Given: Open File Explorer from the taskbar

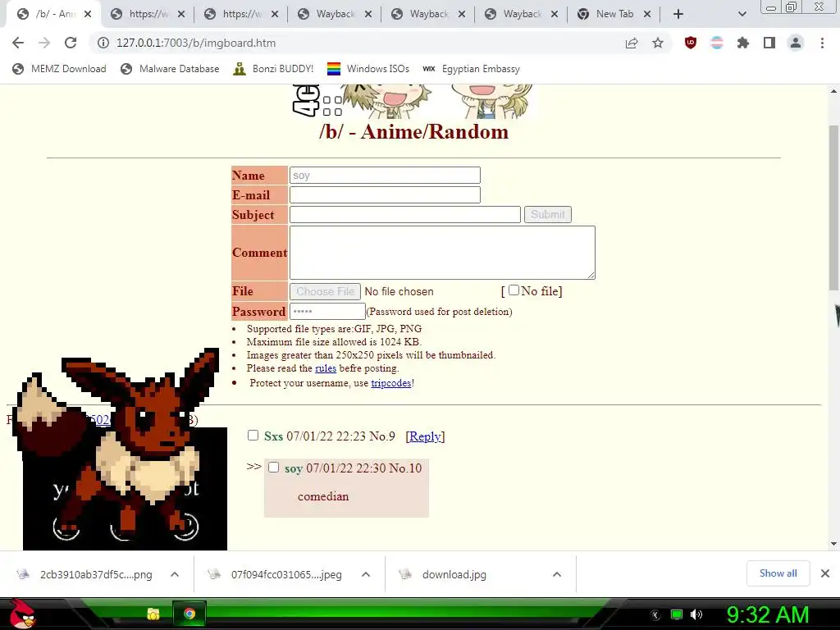Looking at the screenshot, I should tap(153, 614).
